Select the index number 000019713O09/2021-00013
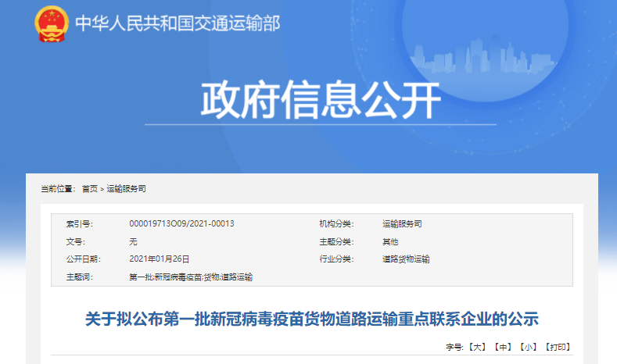 pyautogui.click(x=181, y=223)
